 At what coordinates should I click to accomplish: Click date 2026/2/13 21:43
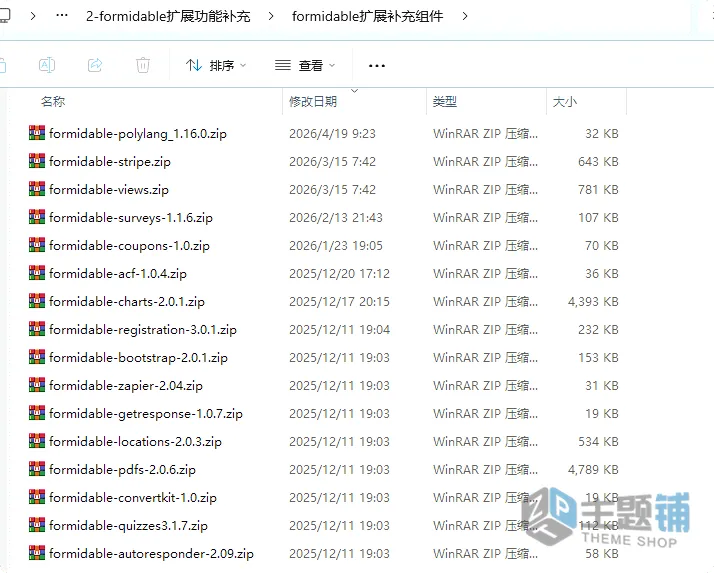pos(336,217)
